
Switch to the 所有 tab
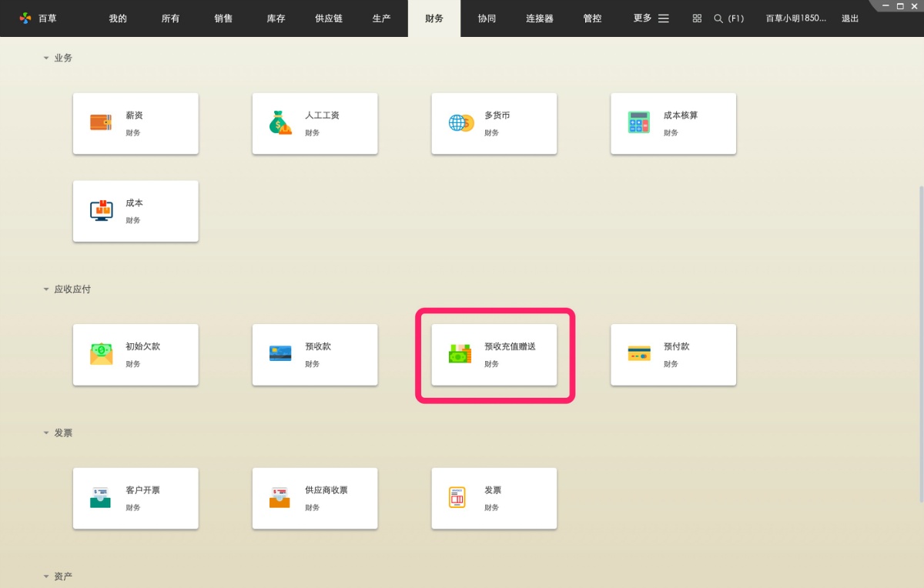pyautogui.click(x=170, y=18)
